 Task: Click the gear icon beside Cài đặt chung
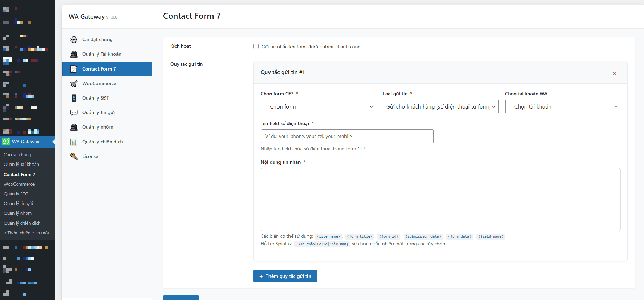pyautogui.click(x=74, y=40)
